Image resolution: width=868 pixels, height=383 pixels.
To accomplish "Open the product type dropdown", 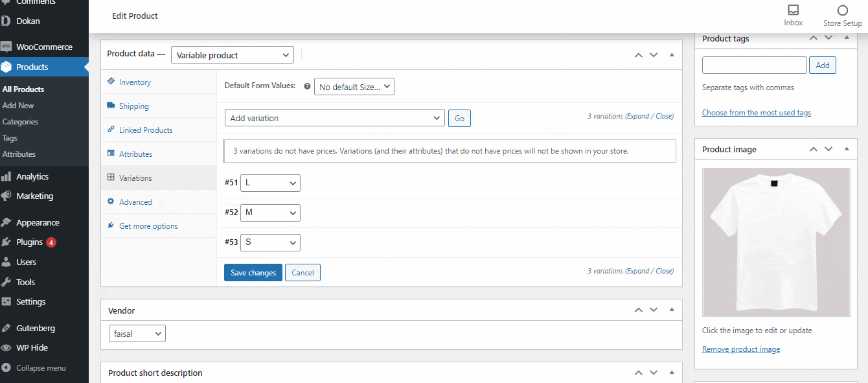I will [x=233, y=55].
